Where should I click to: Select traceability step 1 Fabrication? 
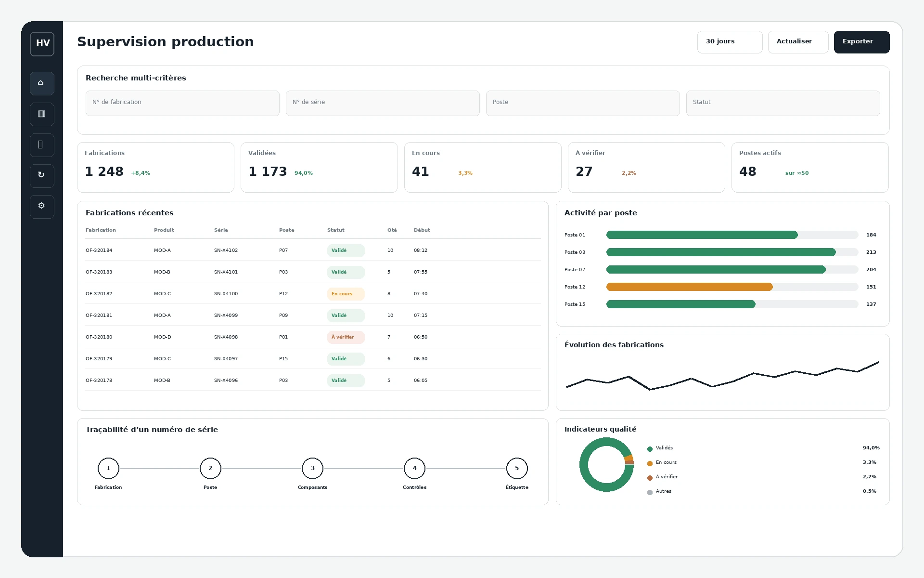point(108,468)
